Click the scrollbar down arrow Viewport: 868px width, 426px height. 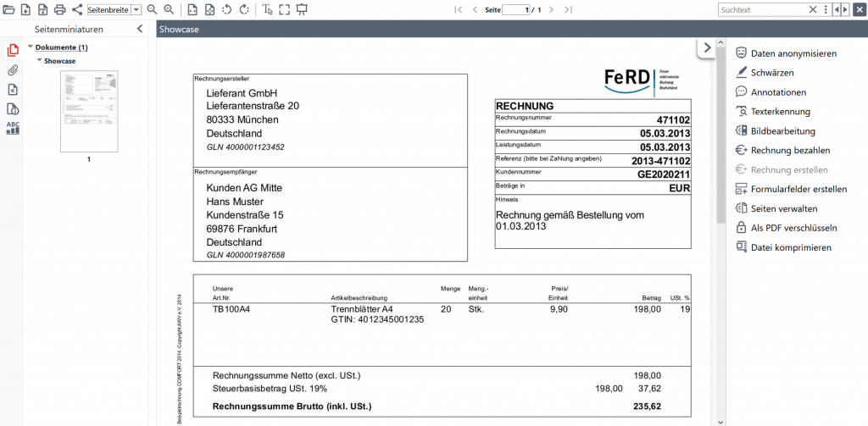(x=721, y=422)
